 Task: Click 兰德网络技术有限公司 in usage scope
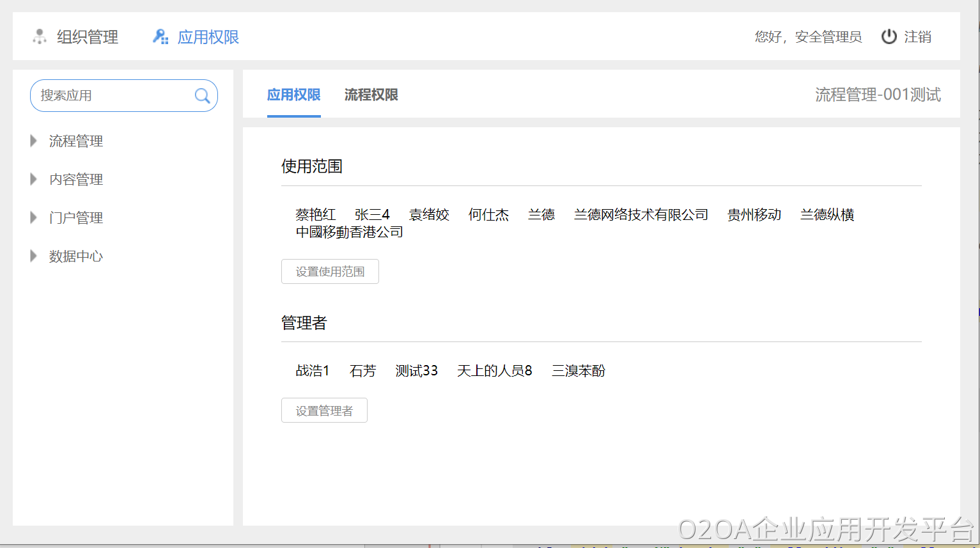641,215
